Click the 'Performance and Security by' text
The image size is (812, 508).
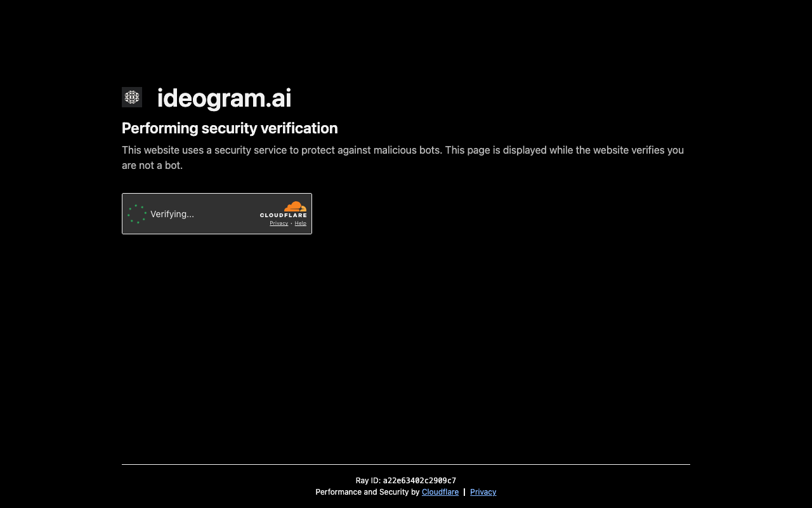point(367,492)
